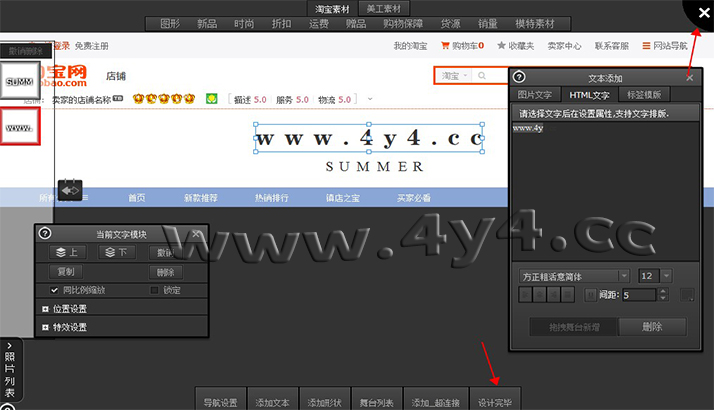Open the font dropdown 方正粗活意简体
Viewport: 714px width, 410px height.
click(575, 275)
